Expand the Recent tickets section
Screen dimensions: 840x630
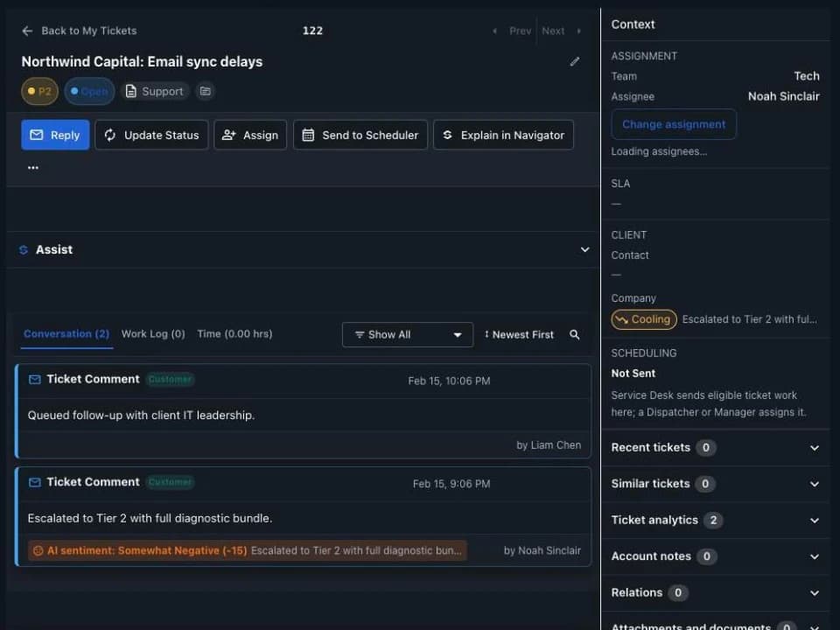coord(716,447)
